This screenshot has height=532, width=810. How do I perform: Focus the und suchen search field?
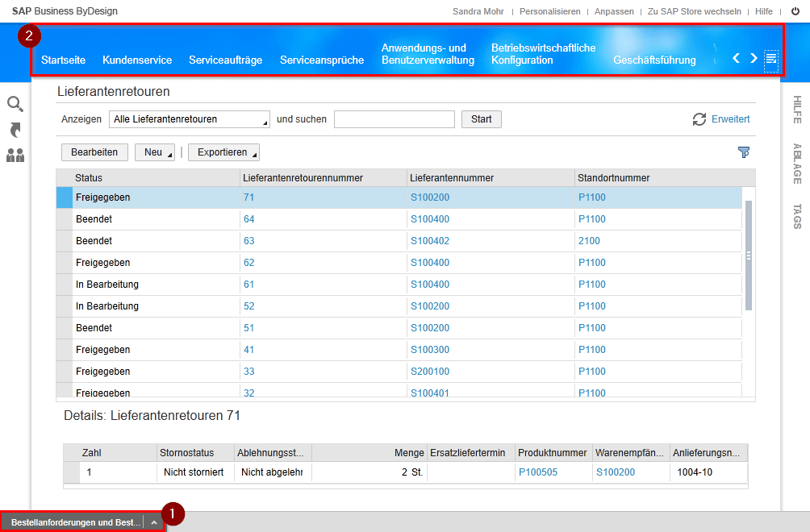pos(395,119)
